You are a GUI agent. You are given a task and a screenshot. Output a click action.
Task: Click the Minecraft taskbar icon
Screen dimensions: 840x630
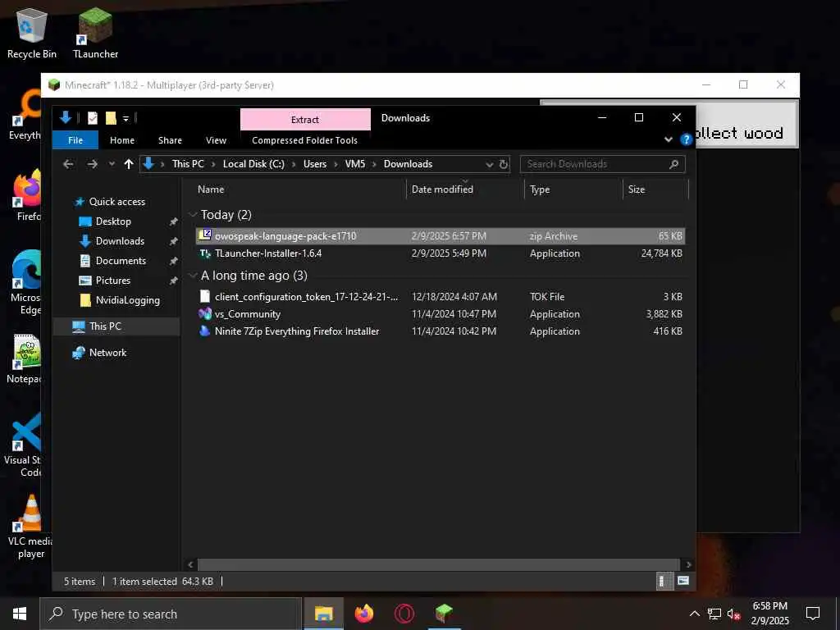pos(444,614)
